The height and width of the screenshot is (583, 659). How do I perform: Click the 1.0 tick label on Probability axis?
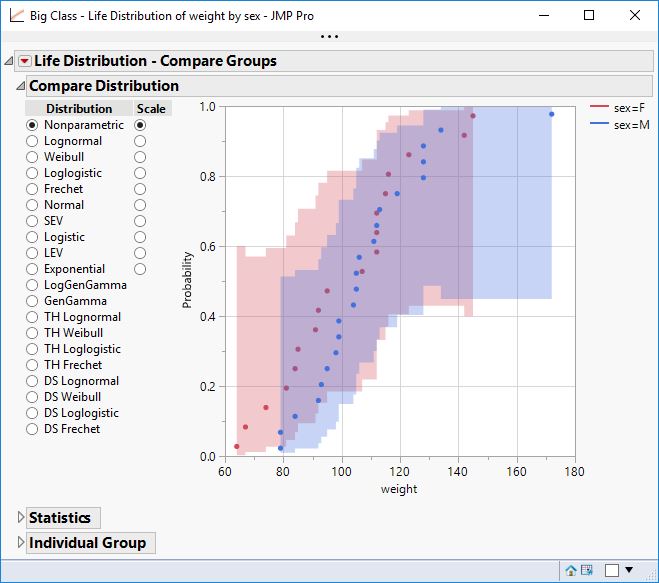pos(208,107)
